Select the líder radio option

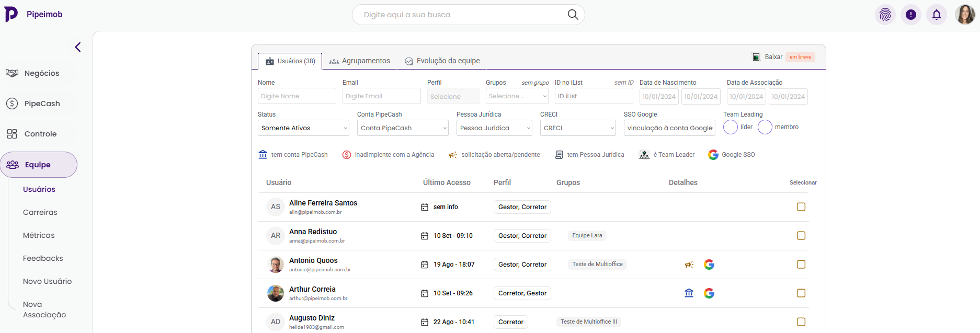[x=730, y=127]
